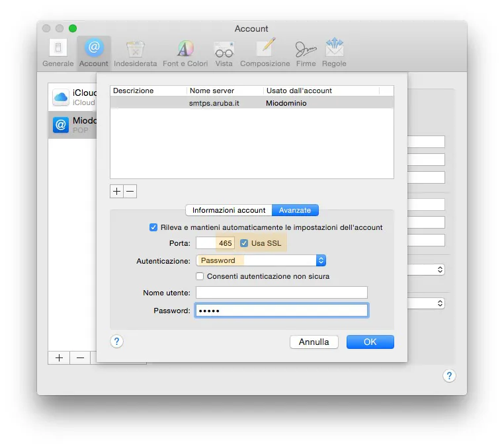
Task: Open the Regole rules pane
Action: (x=334, y=52)
